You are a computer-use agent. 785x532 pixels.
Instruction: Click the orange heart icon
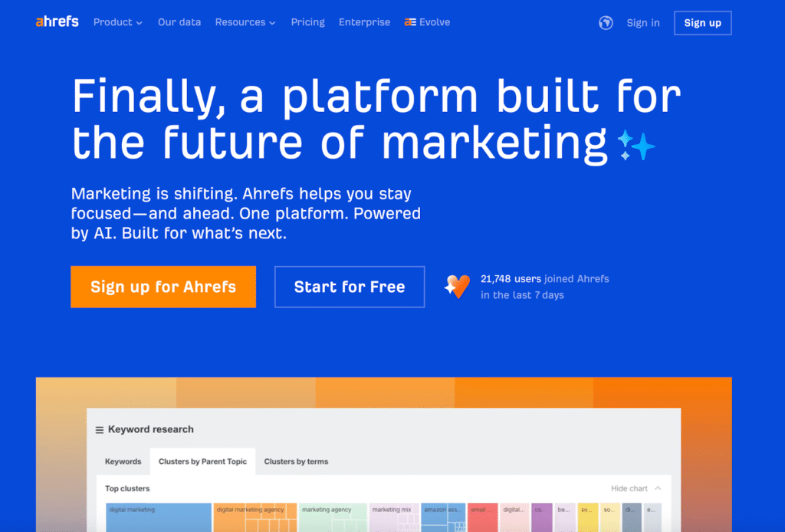pyautogui.click(x=457, y=287)
